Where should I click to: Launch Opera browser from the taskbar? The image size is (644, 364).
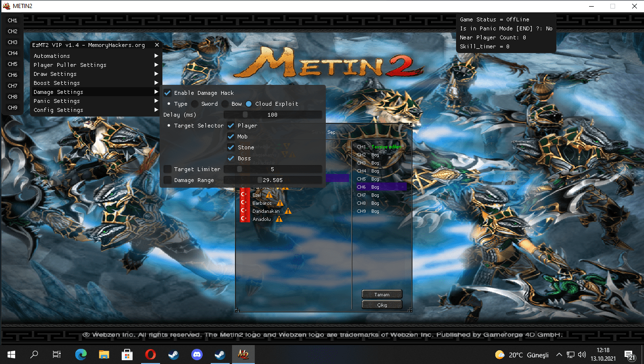tap(150, 355)
